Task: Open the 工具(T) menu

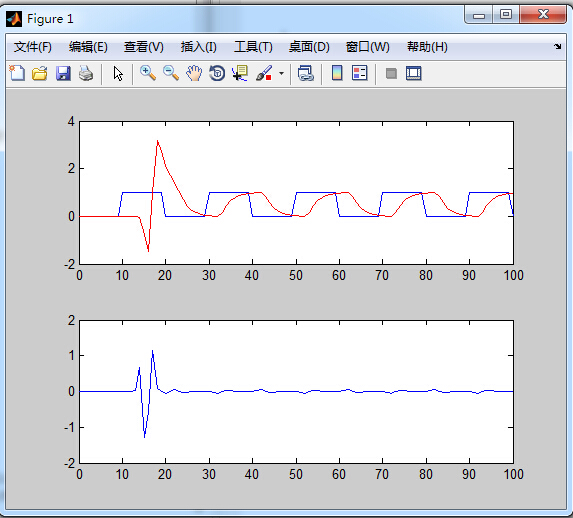Action: point(253,47)
